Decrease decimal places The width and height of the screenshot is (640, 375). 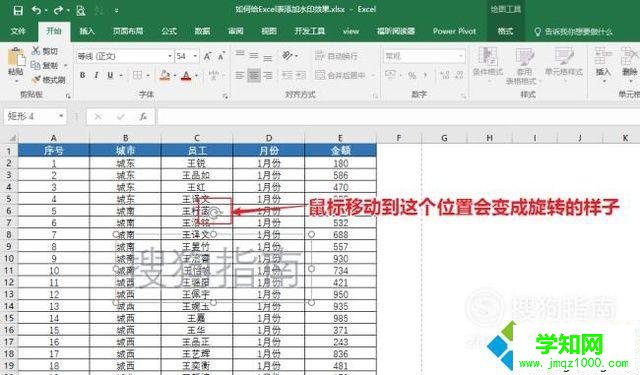click(x=459, y=75)
